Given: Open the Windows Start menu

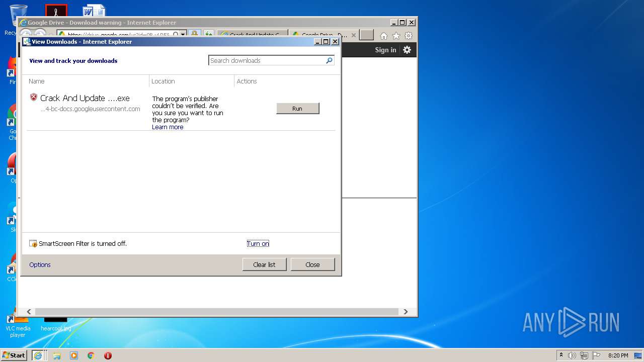Looking at the screenshot, I should 14,355.
